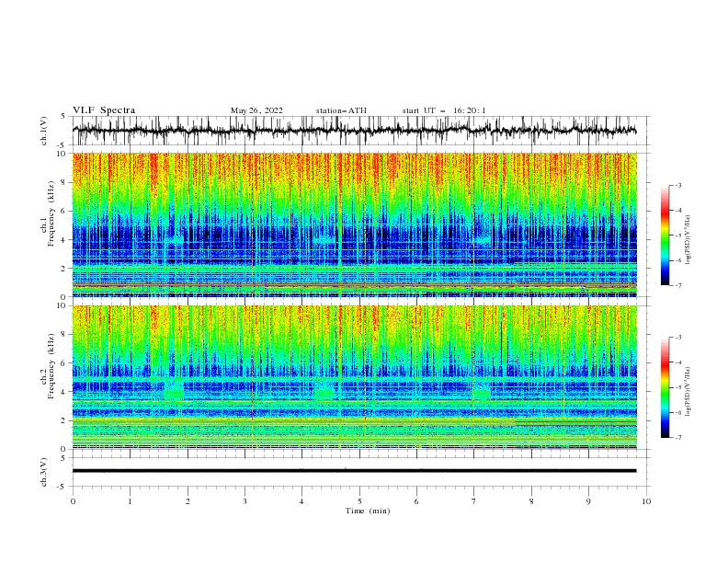Click the "10" tick at the time axis end
This screenshot has width=728, height=563.
pos(646,501)
